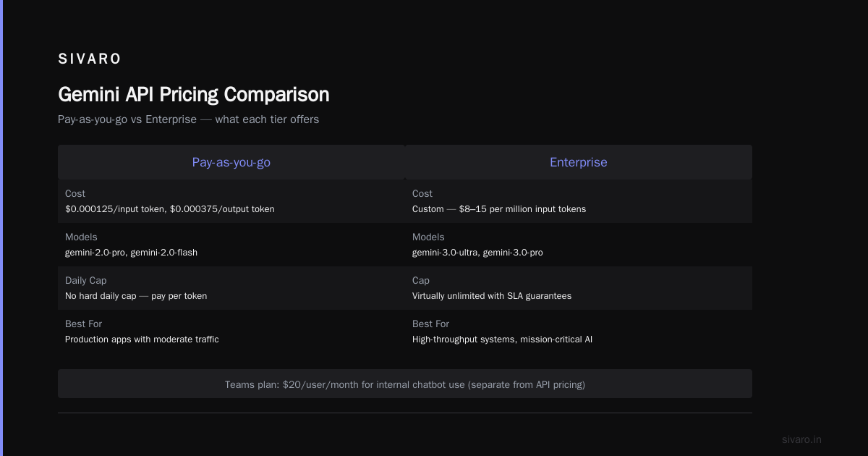868x456 pixels.
Task: Click the $0.000125/input token cost value
Action: [x=170, y=209]
